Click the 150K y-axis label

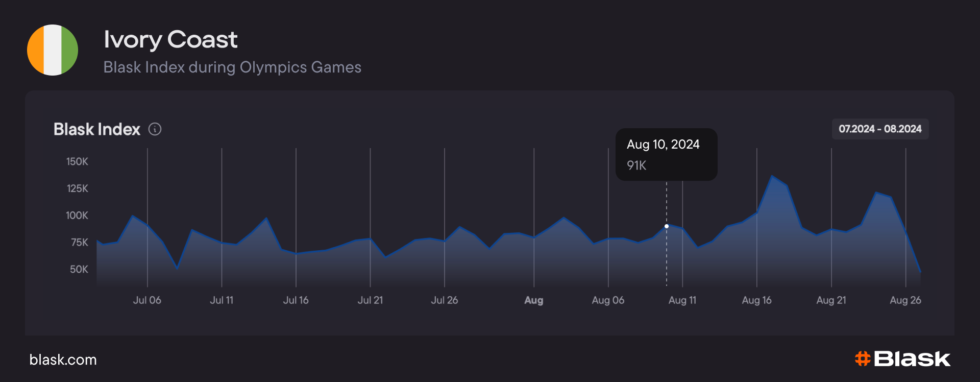pos(77,161)
